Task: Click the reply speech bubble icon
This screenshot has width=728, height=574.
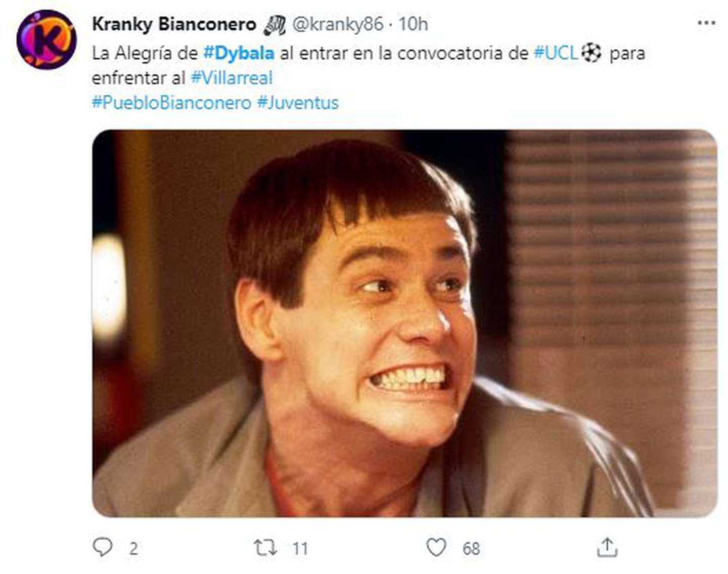Action: click(103, 547)
